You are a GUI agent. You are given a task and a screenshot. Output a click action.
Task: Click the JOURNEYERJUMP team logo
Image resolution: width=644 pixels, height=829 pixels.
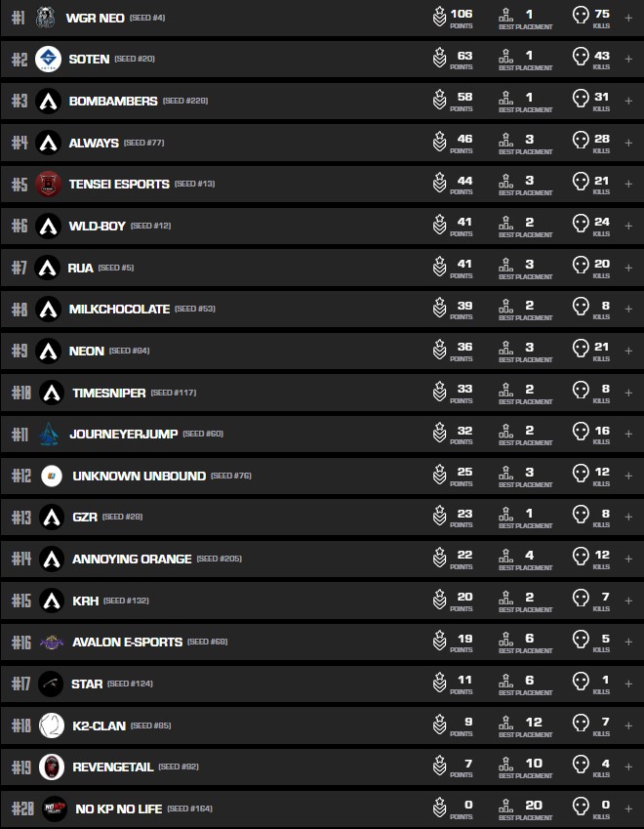(x=49, y=434)
